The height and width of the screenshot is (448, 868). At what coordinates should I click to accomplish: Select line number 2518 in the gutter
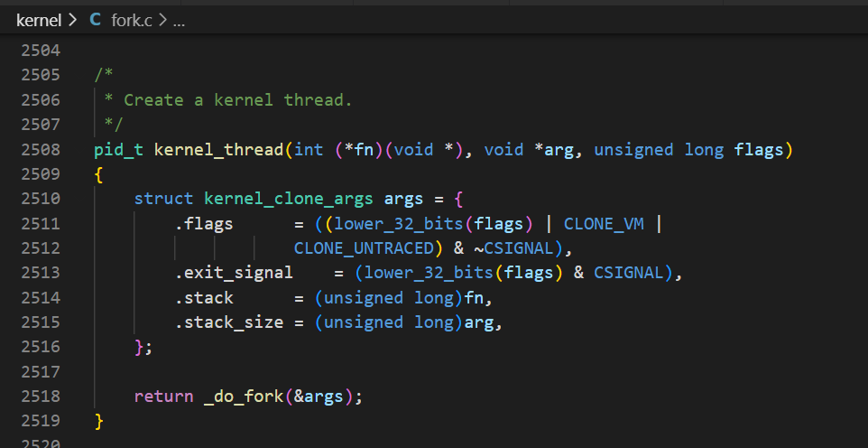pos(41,397)
